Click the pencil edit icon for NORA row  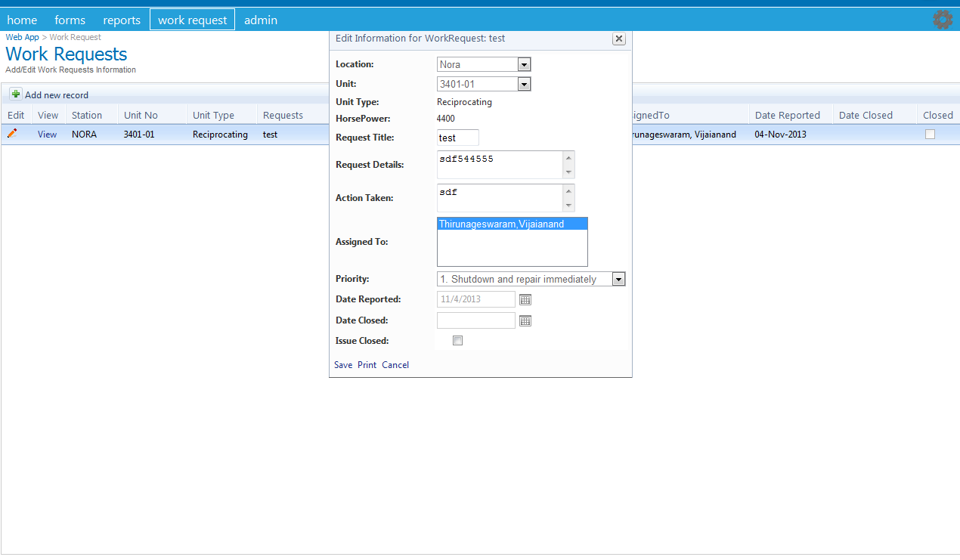coord(12,134)
